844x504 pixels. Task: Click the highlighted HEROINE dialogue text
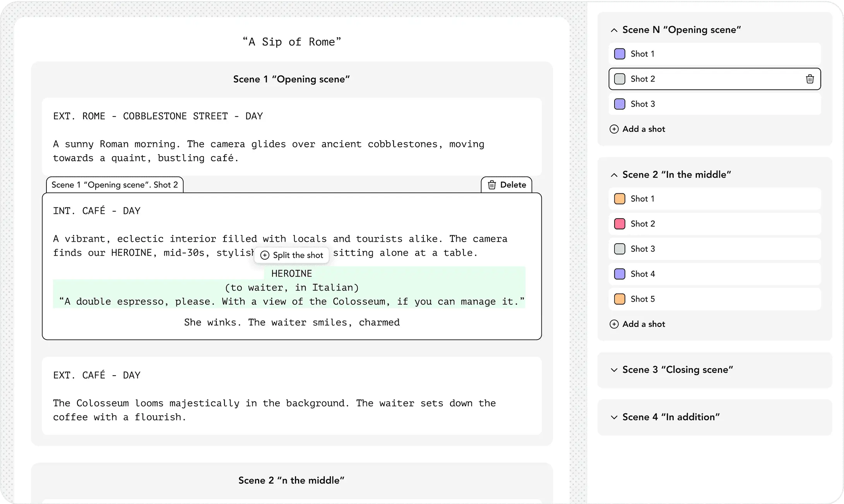click(291, 287)
